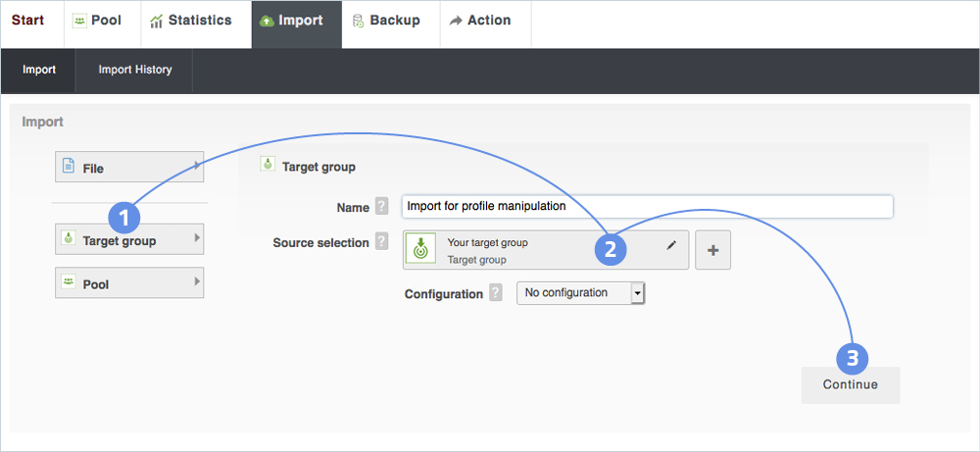Click help icon next to Name
This screenshot has width=980, height=452.
click(381, 207)
